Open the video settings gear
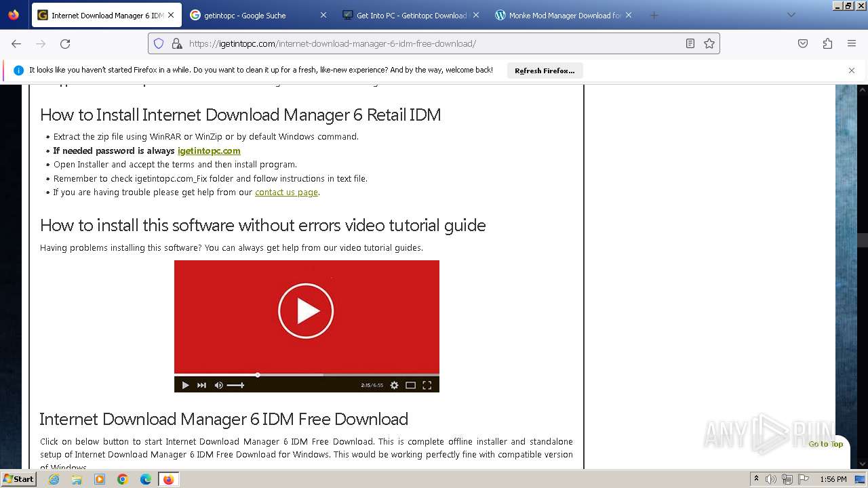The width and height of the screenshot is (868, 488). pos(394,385)
